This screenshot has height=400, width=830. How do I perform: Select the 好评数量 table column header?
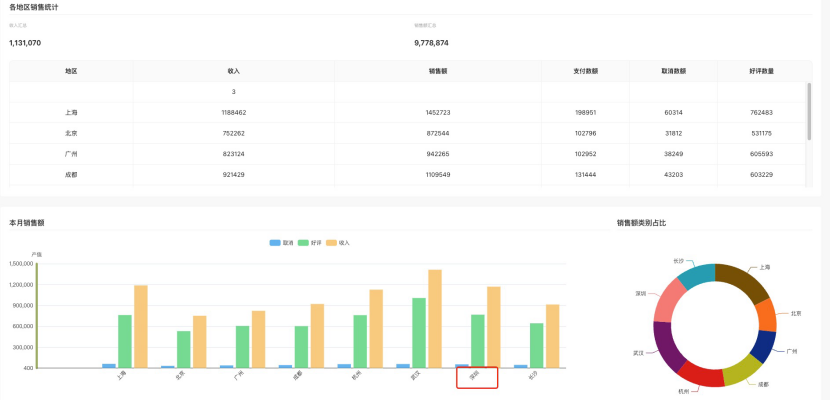[x=761, y=71]
